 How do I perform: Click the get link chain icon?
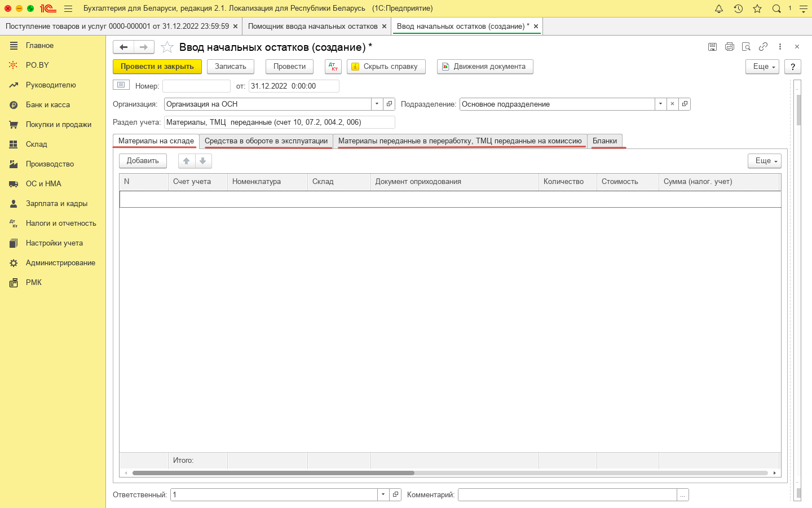pyautogui.click(x=763, y=47)
